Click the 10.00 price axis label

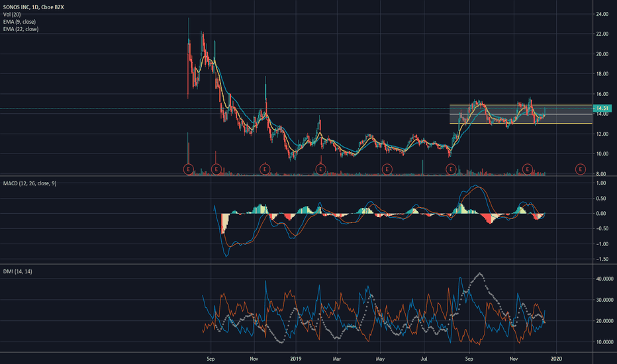pyautogui.click(x=602, y=154)
